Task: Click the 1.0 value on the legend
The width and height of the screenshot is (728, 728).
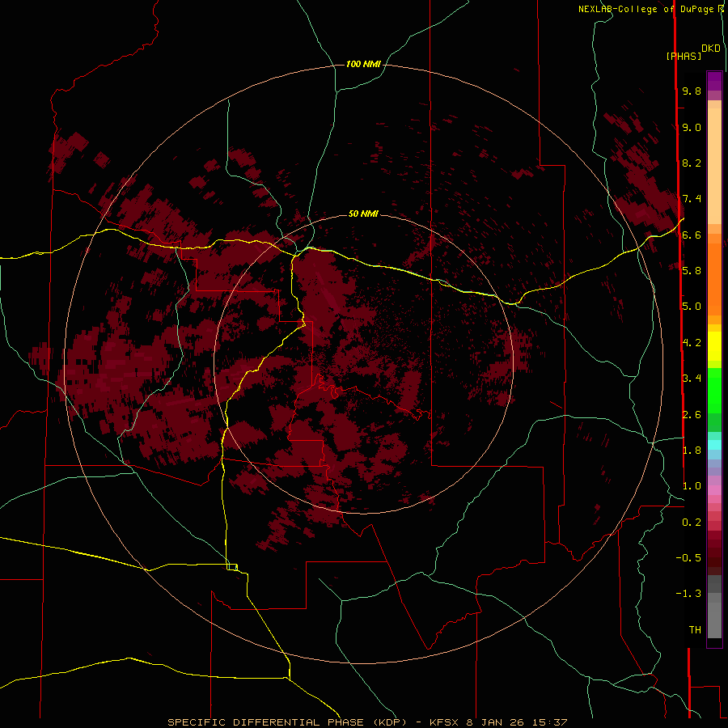Action: pyautogui.click(x=692, y=486)
